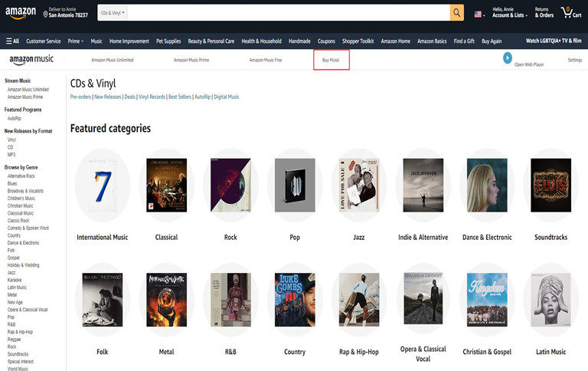
Task: Select the Amazon Music Free tab
Action: (x=266, y=60)
